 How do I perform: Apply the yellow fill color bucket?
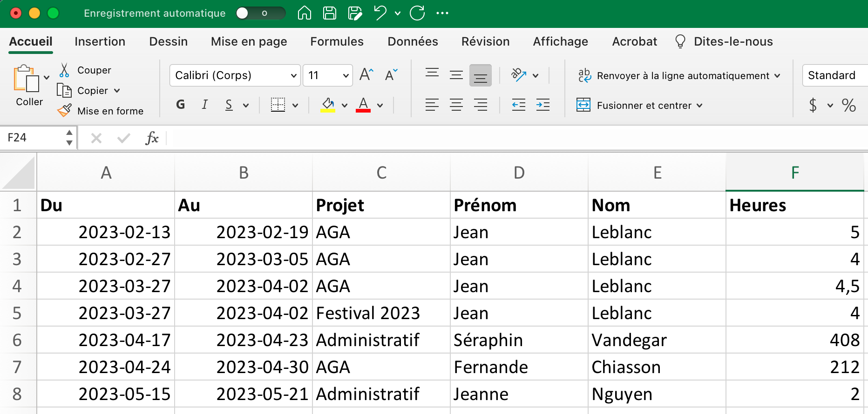(328, 105)
